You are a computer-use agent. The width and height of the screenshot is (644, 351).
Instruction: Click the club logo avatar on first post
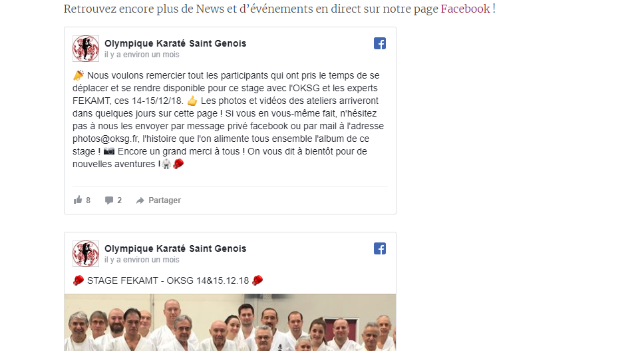(x=86, y=49)
